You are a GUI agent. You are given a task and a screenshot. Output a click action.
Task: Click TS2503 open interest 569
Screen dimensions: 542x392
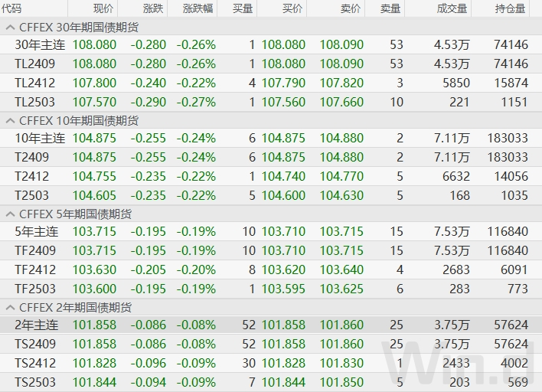518,382
